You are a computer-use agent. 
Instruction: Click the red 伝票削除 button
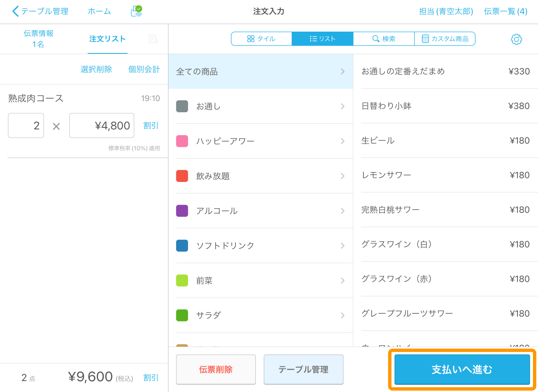point(216,369)
